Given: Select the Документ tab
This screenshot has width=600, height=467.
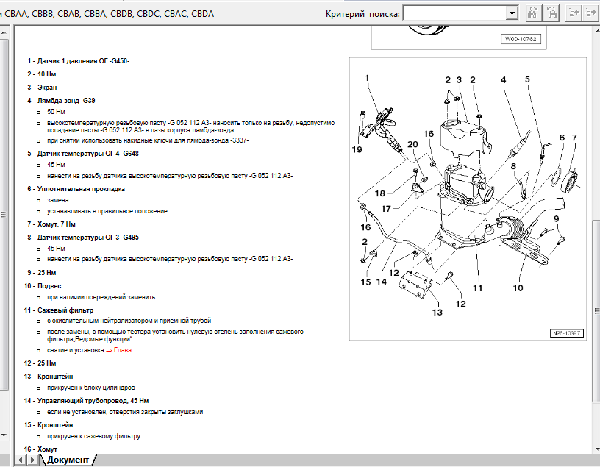Looking at the screenshot, I should tap(68, 459).
